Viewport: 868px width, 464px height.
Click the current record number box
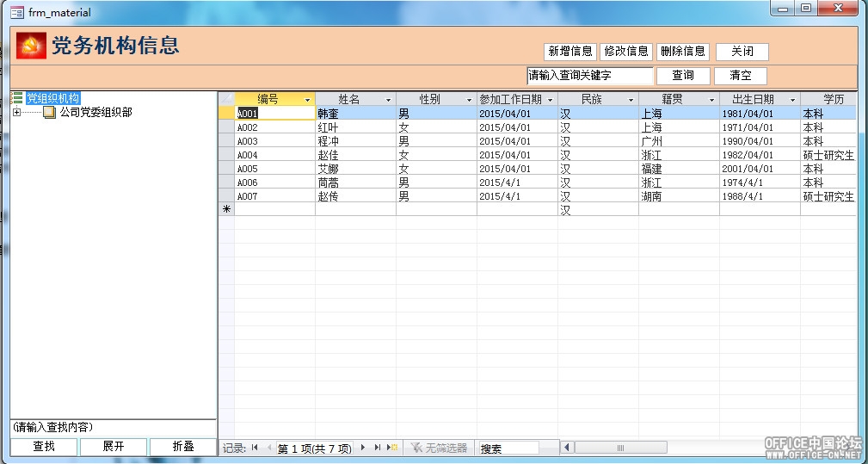click(x=314, y=448)
